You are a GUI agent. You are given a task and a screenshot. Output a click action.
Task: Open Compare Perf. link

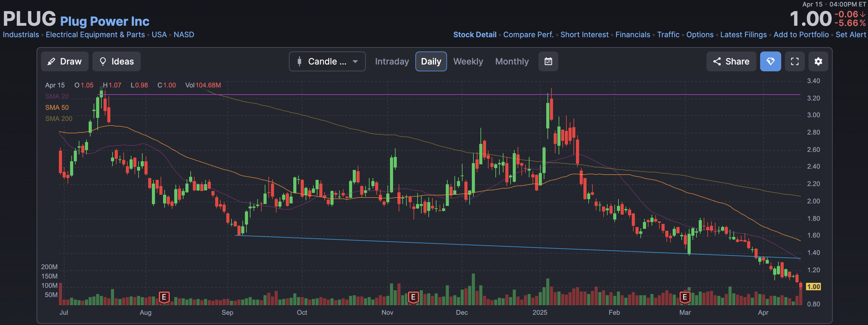[x=528, y=35]
